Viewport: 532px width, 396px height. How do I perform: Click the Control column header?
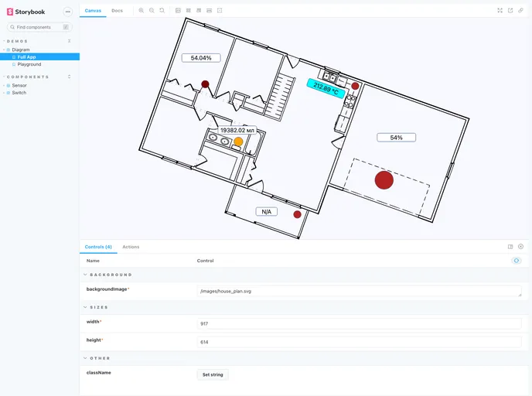[x=205, y=261]
